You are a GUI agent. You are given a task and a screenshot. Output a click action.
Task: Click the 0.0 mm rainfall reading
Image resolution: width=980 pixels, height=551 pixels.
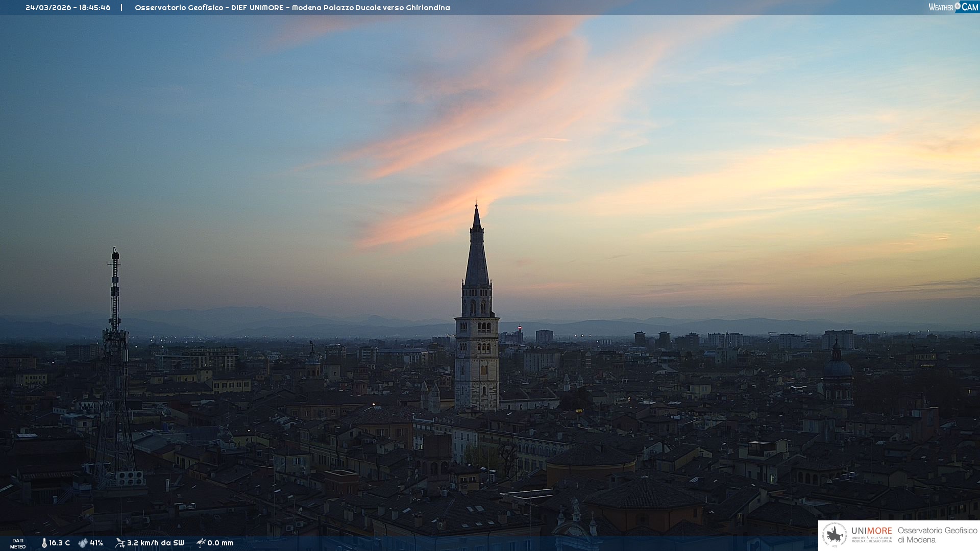click(x=220, y=543)
